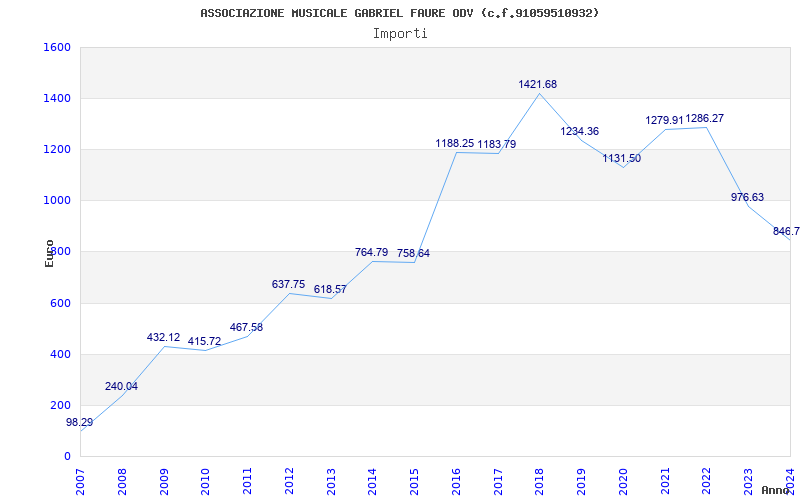800x500 pixels.
Task: Click the Anno x-axis title
Action: (775, 490)
